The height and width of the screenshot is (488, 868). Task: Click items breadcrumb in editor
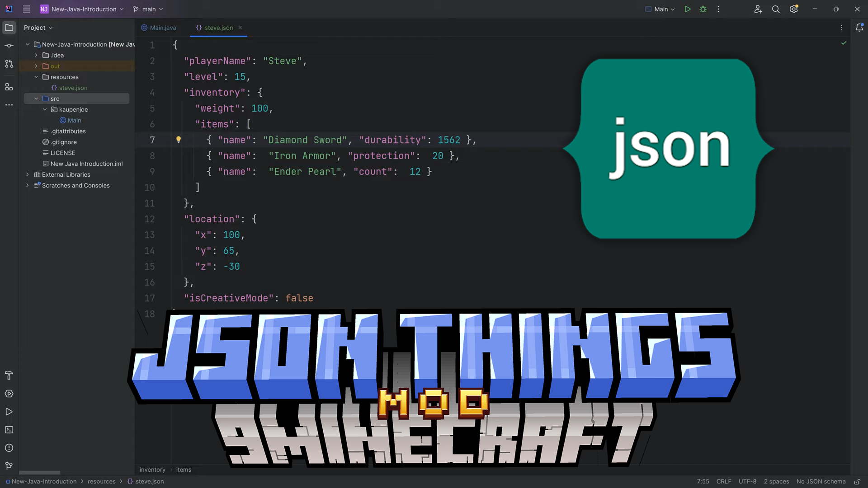184,469
